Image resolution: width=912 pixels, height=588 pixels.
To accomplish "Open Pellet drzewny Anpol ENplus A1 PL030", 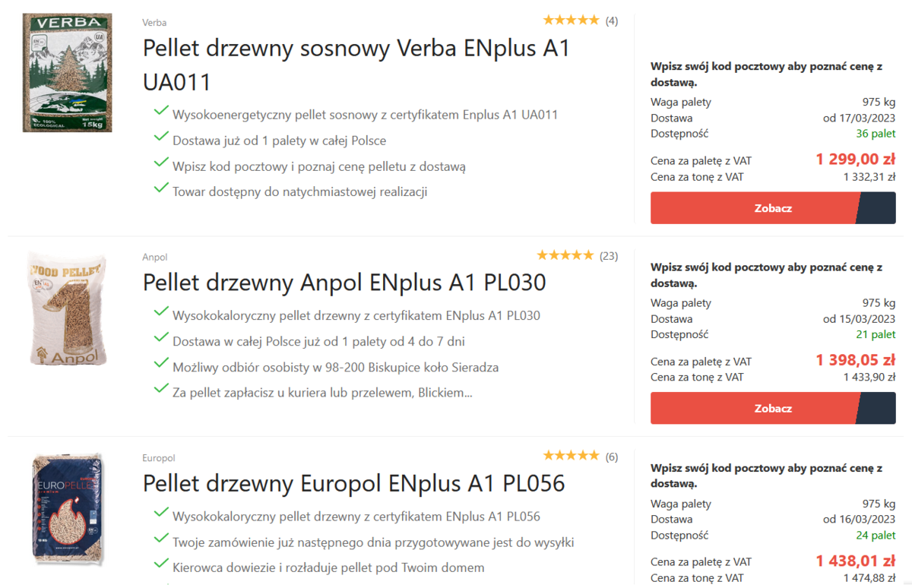I will 344,283.
